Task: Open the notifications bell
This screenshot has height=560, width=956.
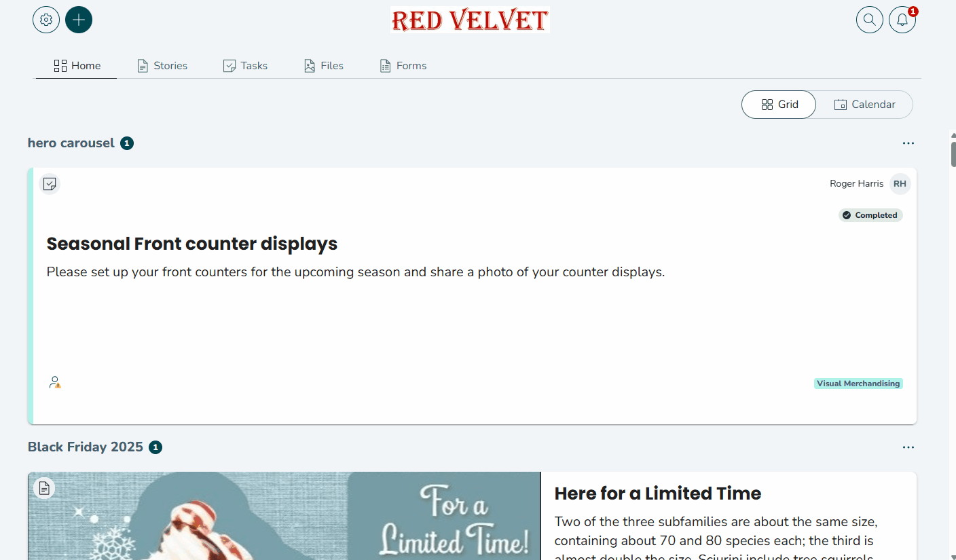Action: 902,20
